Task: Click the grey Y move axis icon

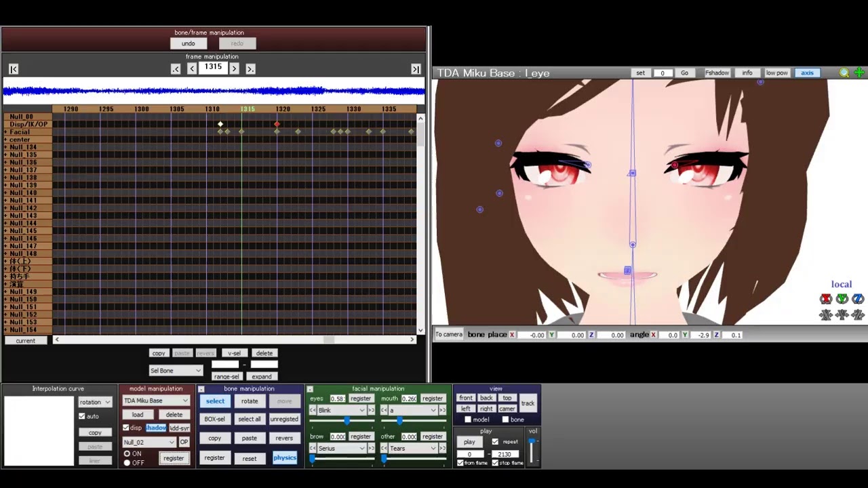Action: pyautogui.click(x=842, y=314)
